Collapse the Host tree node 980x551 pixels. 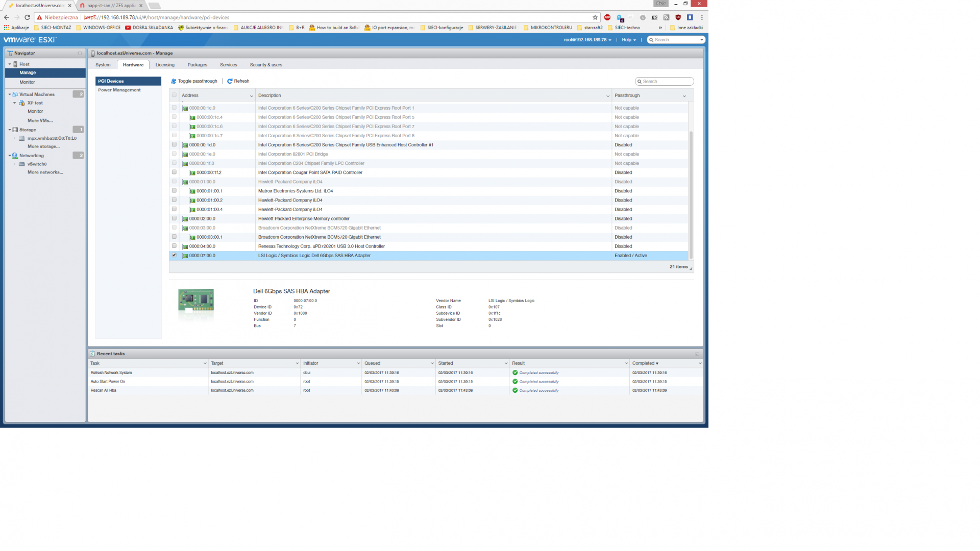[10, 64]
